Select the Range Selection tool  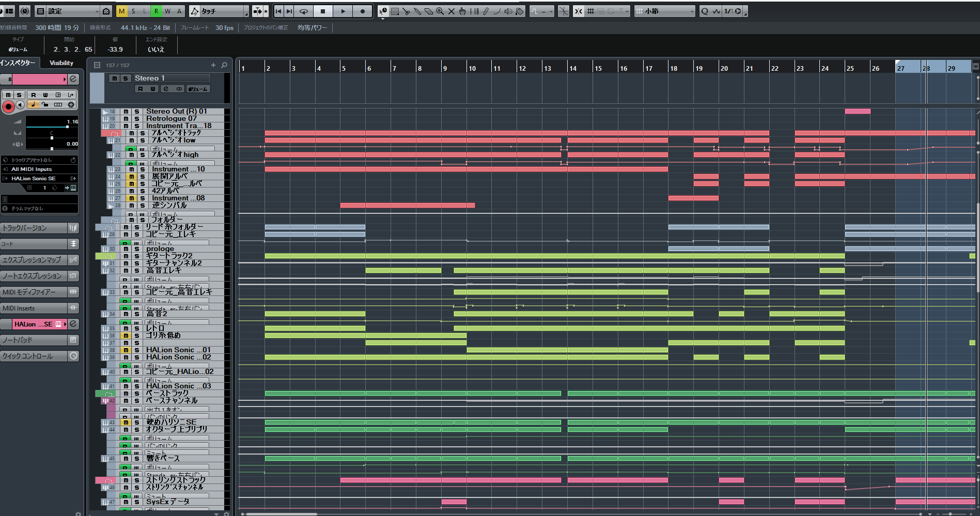click(x=395, y=11)
